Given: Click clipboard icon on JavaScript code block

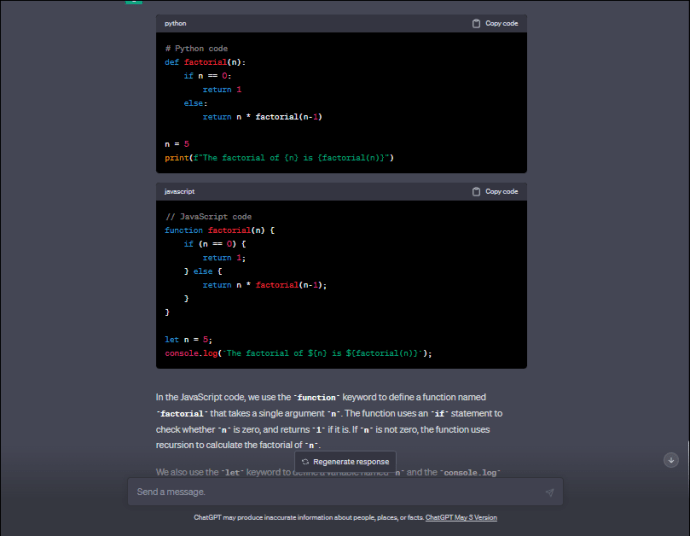Looking at the screenshot, I should tap(476, 191).
